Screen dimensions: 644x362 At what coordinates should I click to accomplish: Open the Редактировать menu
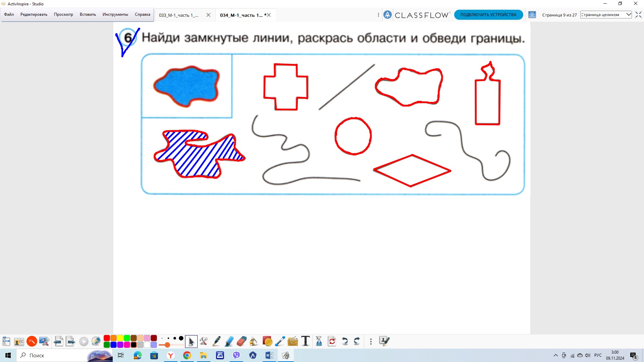click(x=34, y=14)
